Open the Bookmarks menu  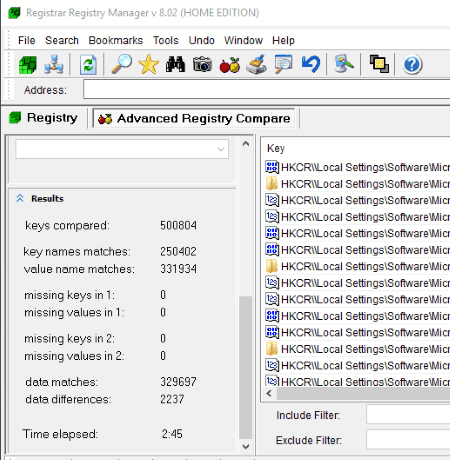(x=115, y=40)
